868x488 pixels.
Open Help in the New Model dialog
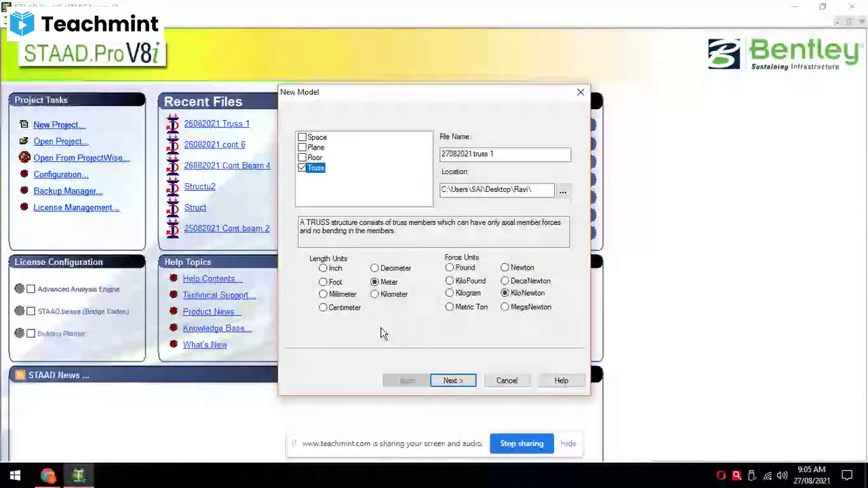click(x=561, y=381)
